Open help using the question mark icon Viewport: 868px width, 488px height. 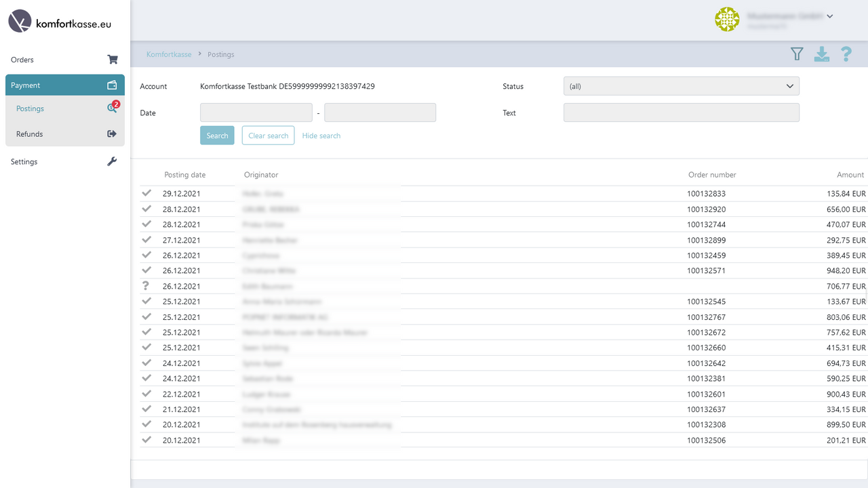[846, 54]
